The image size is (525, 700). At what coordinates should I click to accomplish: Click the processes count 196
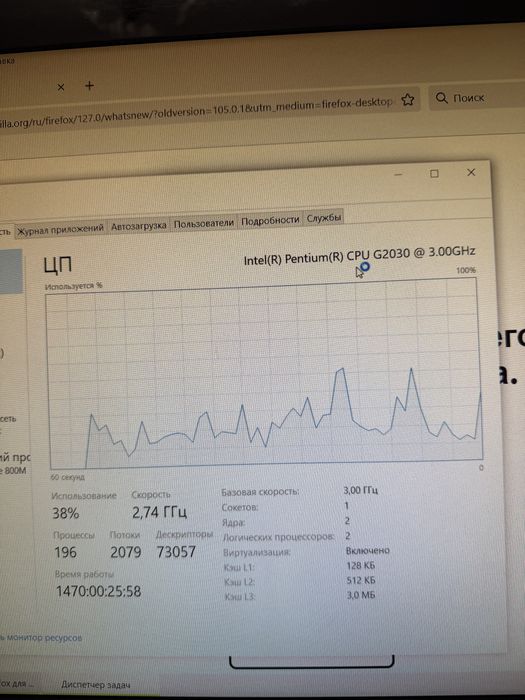tap(65, 553)
